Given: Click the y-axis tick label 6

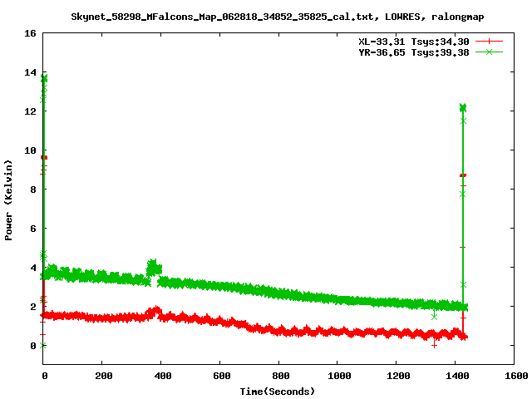Looking at the screenshot, I should pos(33,229).
